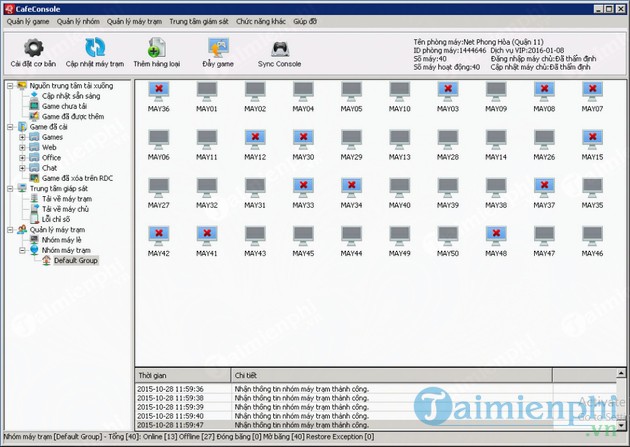
Task: Select log row 2015-10-28 11:59:47
Action: click(x=376, y=425)
